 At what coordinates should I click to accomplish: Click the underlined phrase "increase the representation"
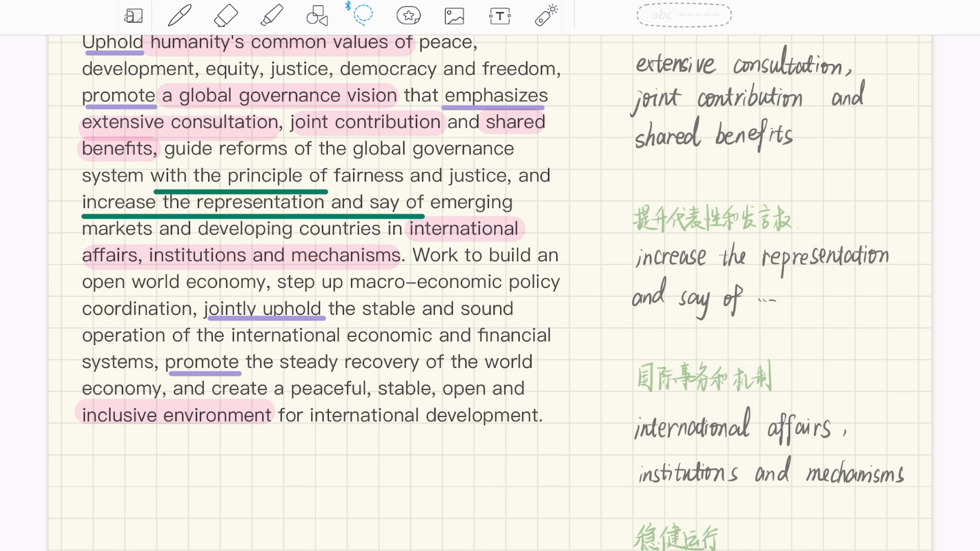203,202
